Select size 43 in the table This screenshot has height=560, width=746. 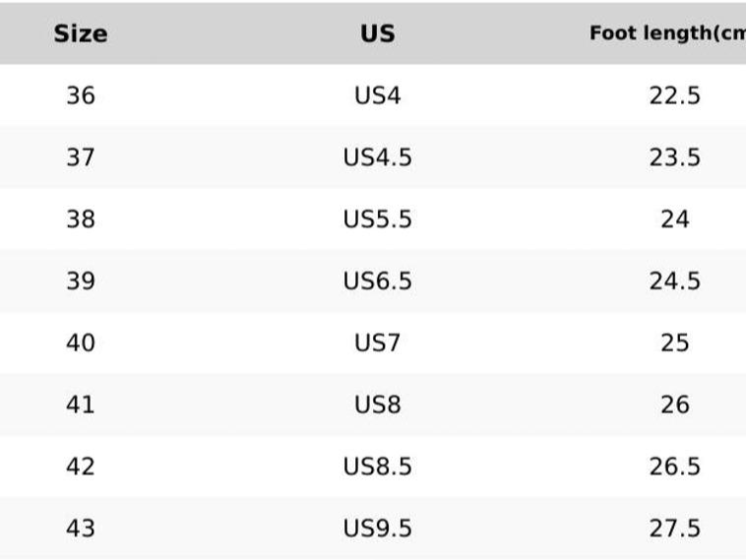click(81, 528)
